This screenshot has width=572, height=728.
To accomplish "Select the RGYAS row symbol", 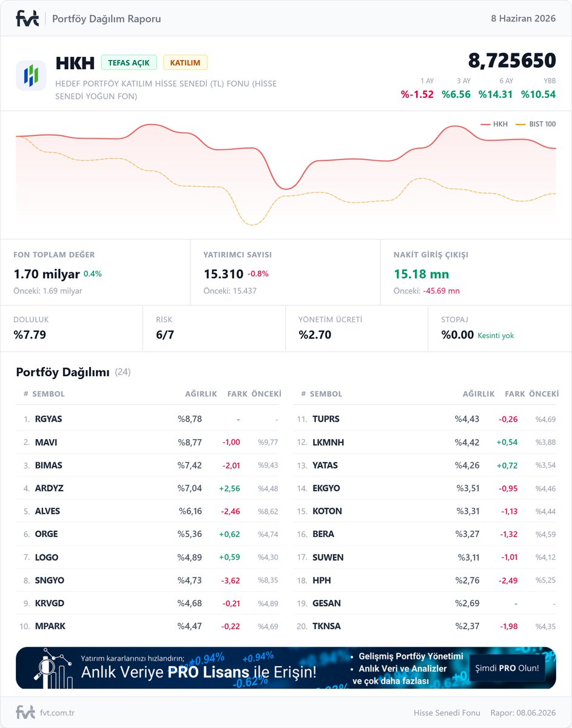I will (49, 419).
